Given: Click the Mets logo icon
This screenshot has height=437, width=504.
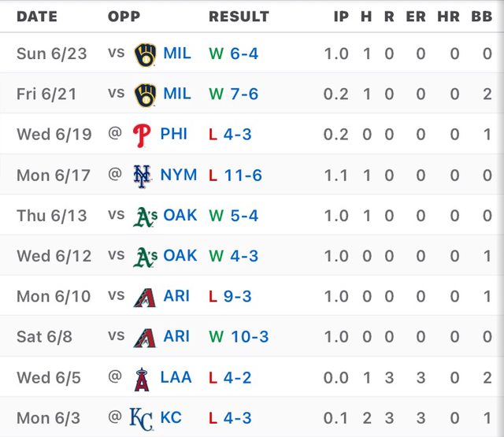Looking at the screenshot, I should point(142,175).
